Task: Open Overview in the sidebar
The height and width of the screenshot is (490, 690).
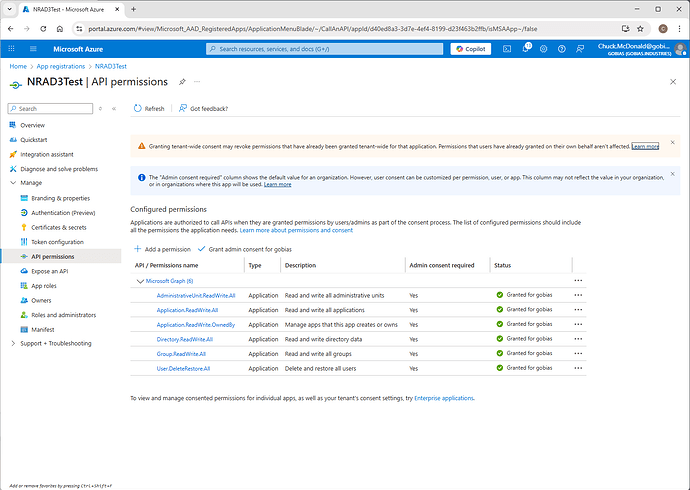Action: [x=32, y=125]
